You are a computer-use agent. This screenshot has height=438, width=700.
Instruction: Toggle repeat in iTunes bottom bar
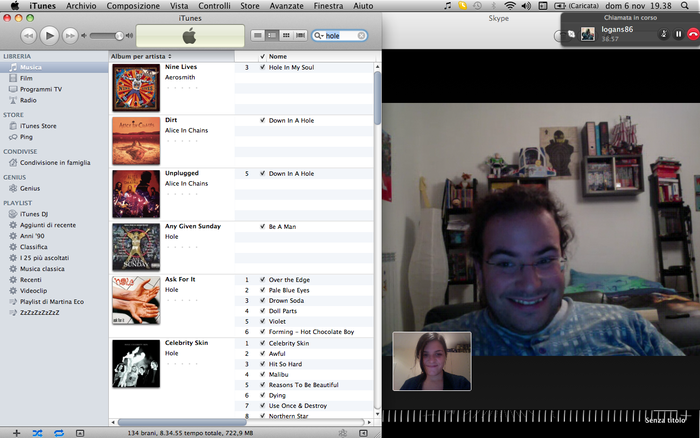click(x=59, y=433)
